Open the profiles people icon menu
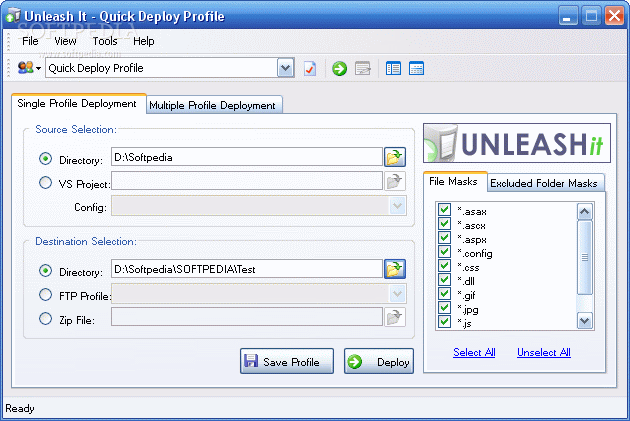Screen dimensions: 630x421 coord(29,67)
